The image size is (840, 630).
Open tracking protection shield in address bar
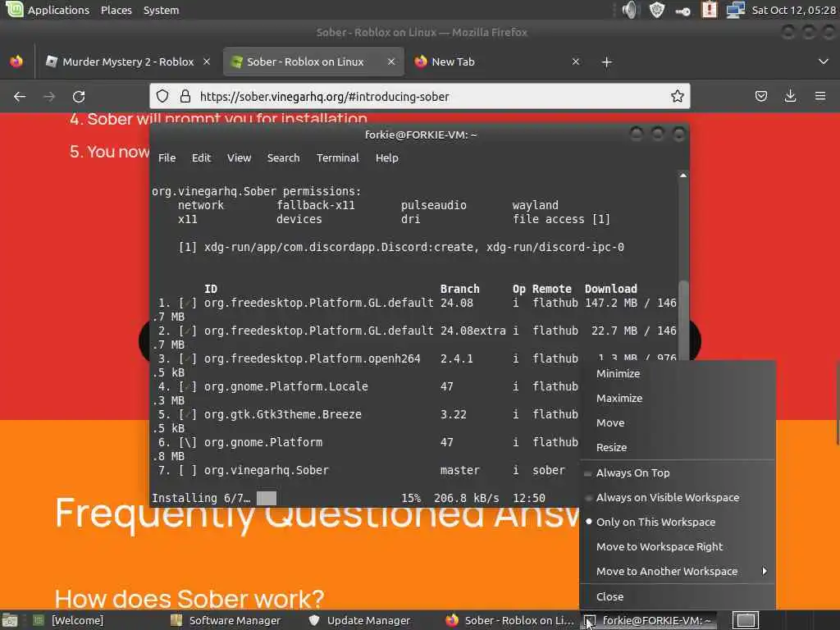pyautogui.click(x=162, y=97)
